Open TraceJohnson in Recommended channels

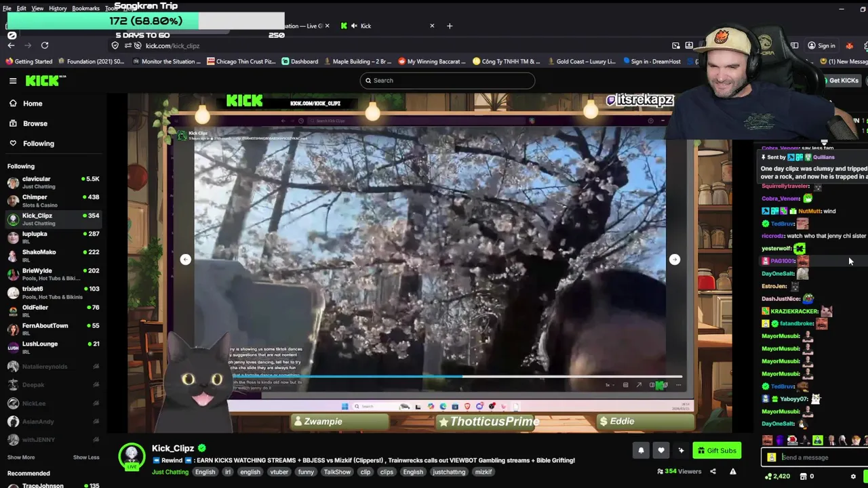[x=53, y=485]
